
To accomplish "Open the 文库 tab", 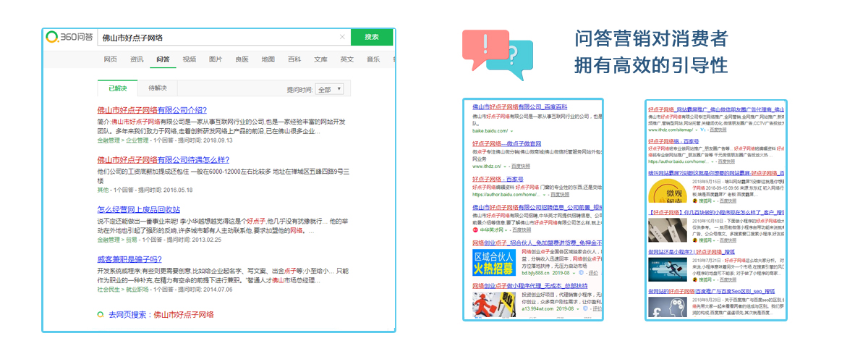I will 320,59.
